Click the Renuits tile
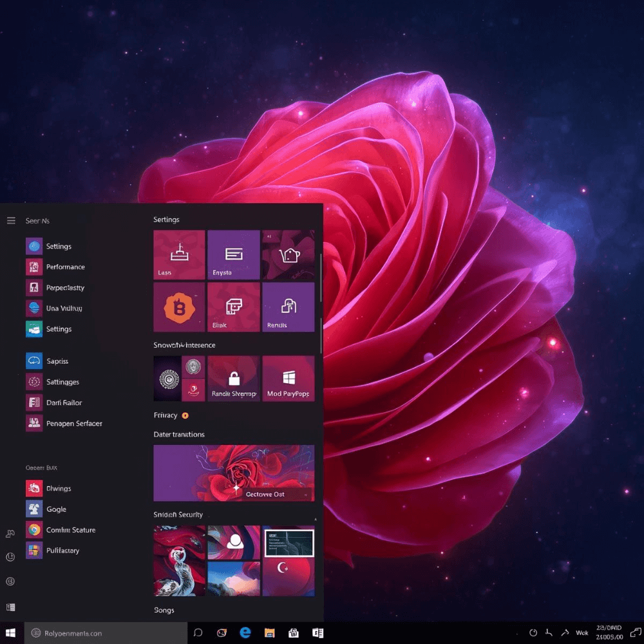 (x=289, y=307)
